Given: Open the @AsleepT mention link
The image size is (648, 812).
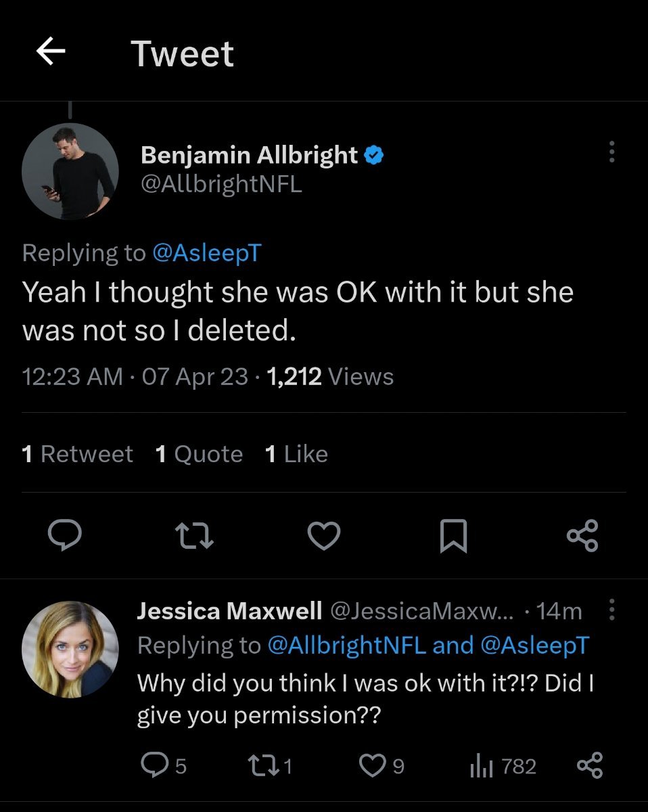Looking at the screenshot, I should click(x=206, y=252).
